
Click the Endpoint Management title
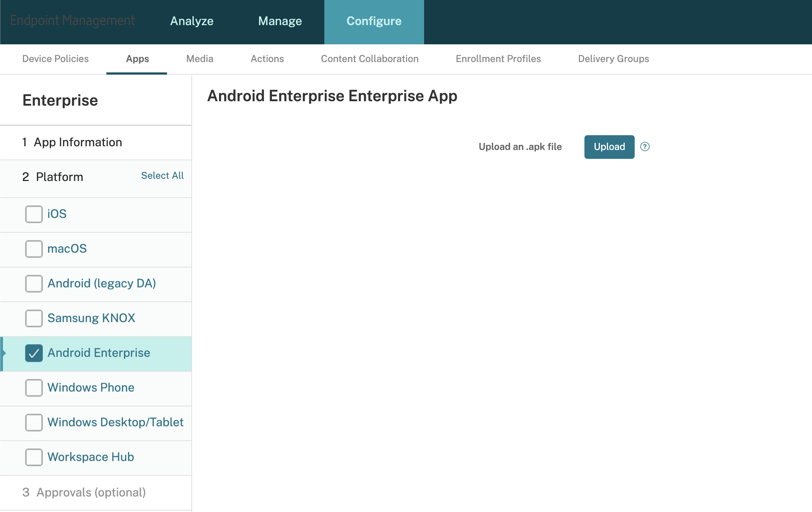(72, 20)
